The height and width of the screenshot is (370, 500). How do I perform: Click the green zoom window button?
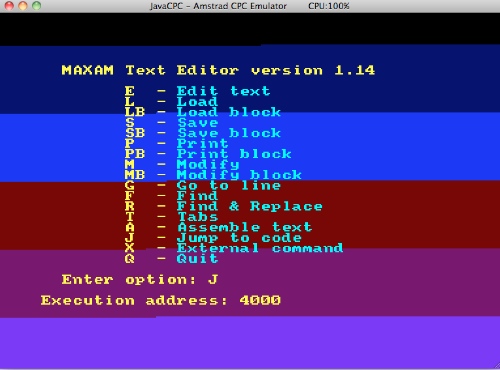point(36,6)
